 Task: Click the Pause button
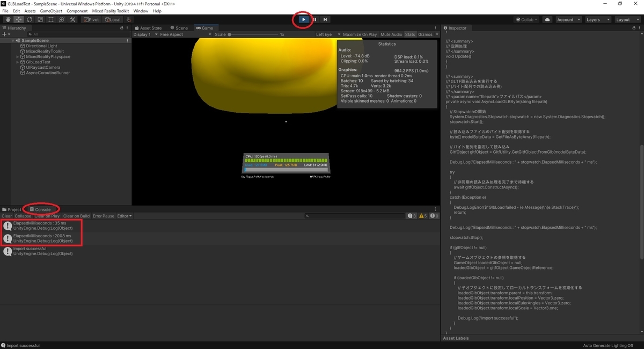[314, 19]
